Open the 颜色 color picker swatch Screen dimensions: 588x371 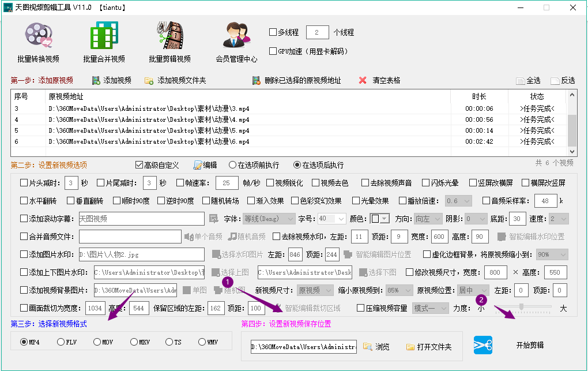coord(380,219)
